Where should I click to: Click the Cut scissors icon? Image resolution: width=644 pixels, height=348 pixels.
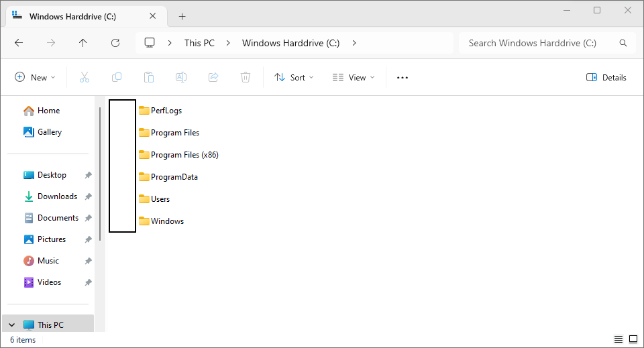coord(85,77)
